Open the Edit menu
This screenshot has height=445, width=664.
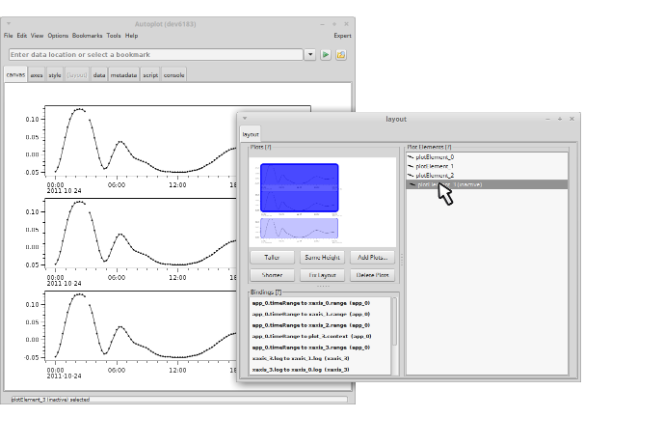[22, 36]
